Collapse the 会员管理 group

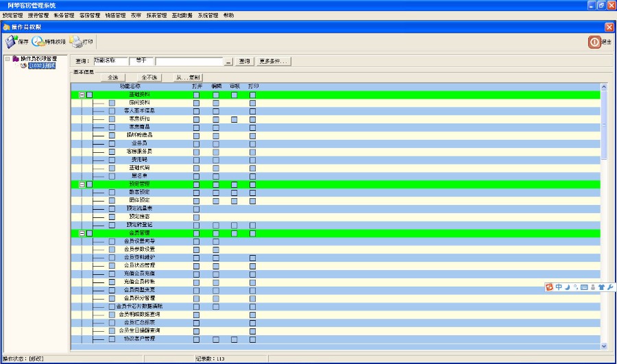tap(82, 233)
